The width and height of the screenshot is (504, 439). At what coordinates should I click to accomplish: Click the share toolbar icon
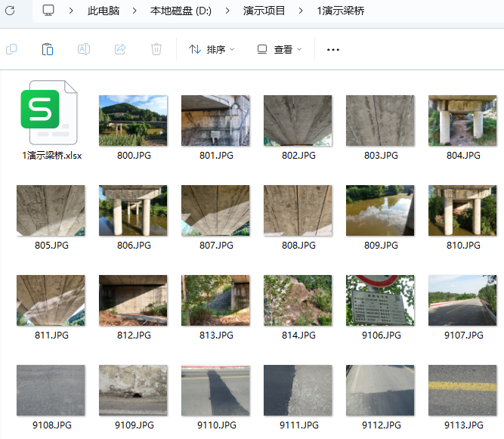(x=120, y=49)
